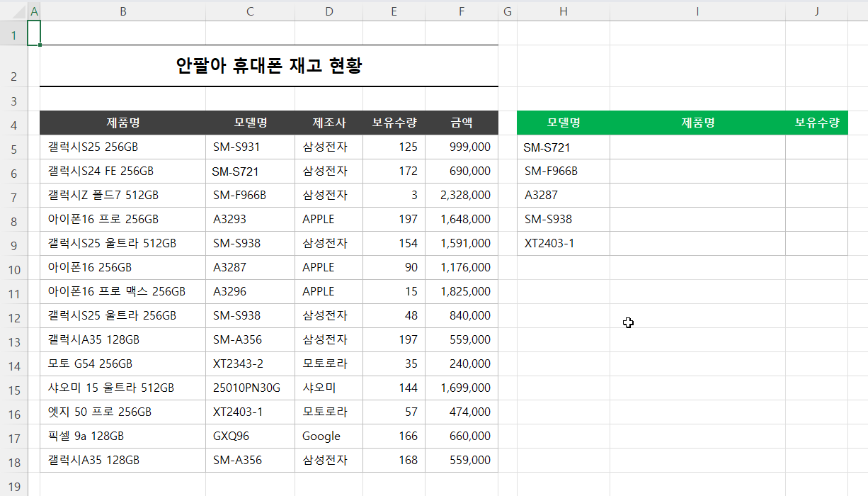This screenshot has width=868, height=496.
Task: Select column F header
Action: [x=462, y=11]
